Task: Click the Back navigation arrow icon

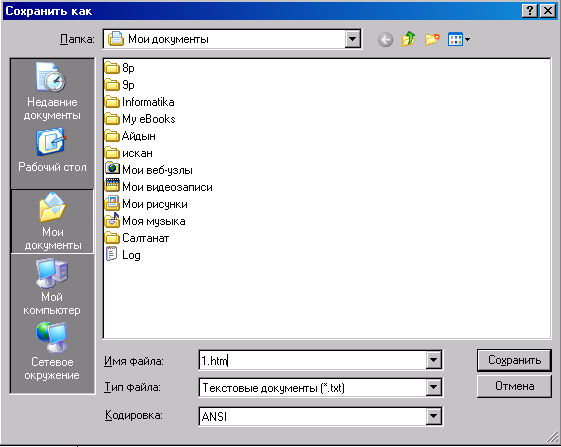Action: click(x=385, y=39)
